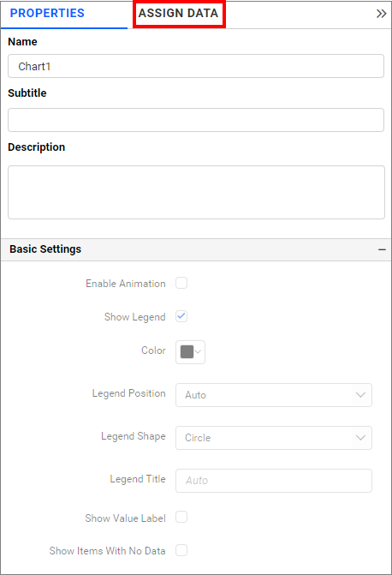Open Legend Position dropdown arrow
This screenshot has width=392, height=575.
click(360, 395)
